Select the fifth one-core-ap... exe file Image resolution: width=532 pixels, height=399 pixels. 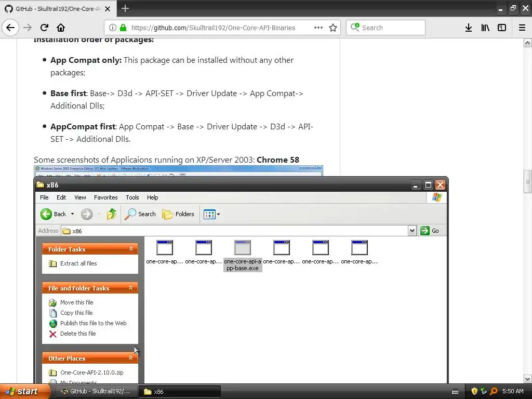pyautogui.click(x=320, y=252)
